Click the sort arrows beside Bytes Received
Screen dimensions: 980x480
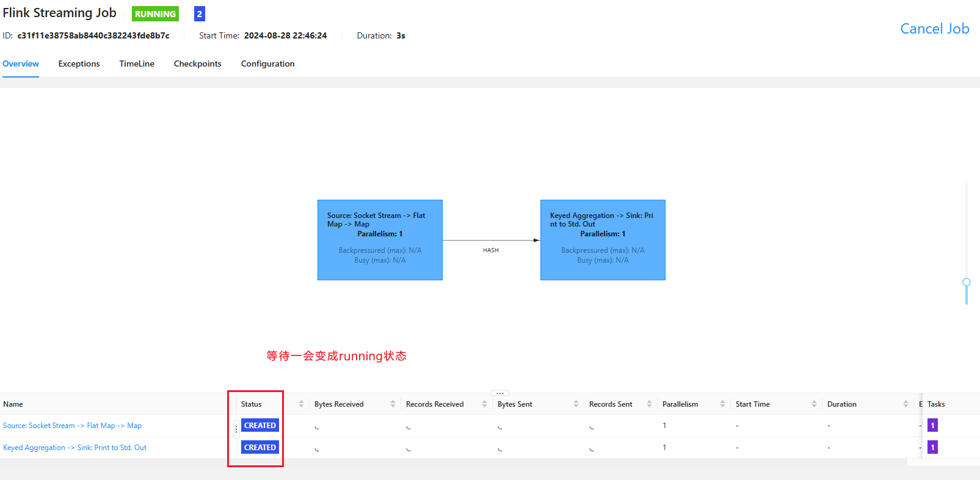[393, 404]
